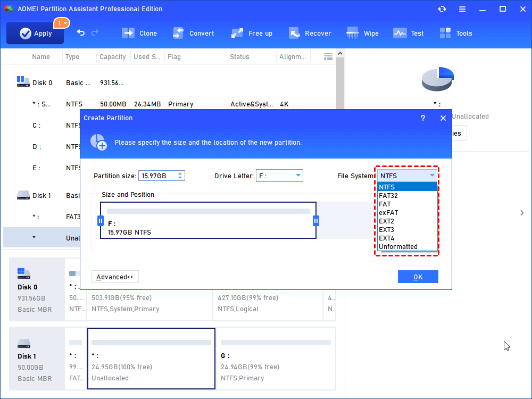Open the Wipe menu
The width and height of the screenshot is (532, 399).
(x=362, y=33)
